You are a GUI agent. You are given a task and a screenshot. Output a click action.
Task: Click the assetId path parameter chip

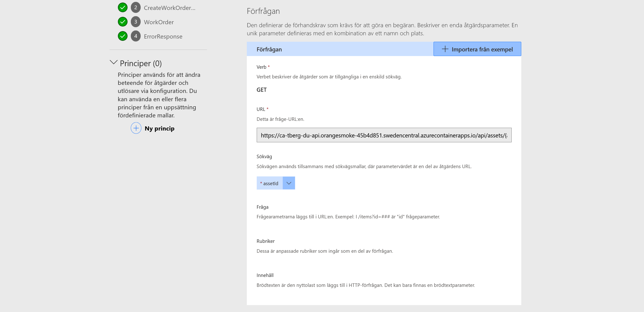269,183
